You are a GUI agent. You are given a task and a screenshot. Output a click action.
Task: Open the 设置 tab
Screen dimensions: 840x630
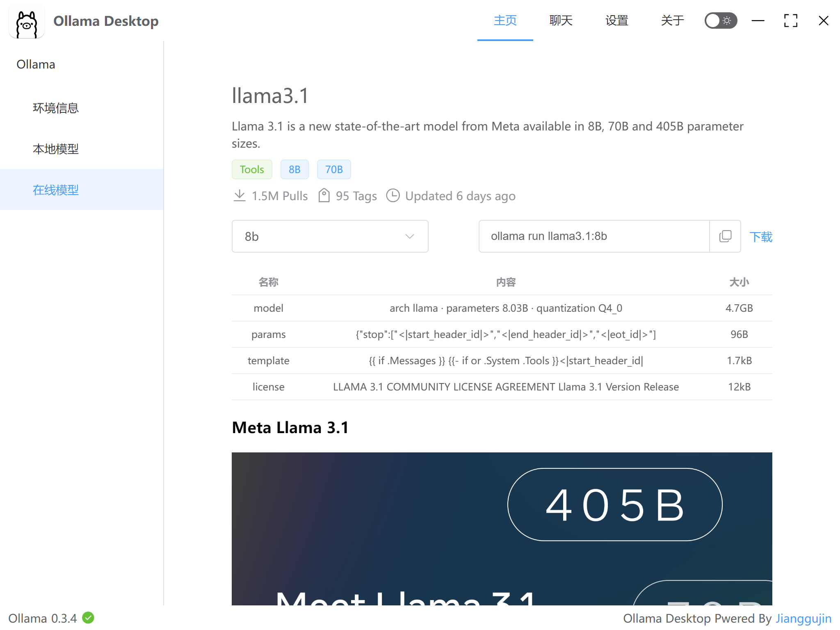click(616, 21)
